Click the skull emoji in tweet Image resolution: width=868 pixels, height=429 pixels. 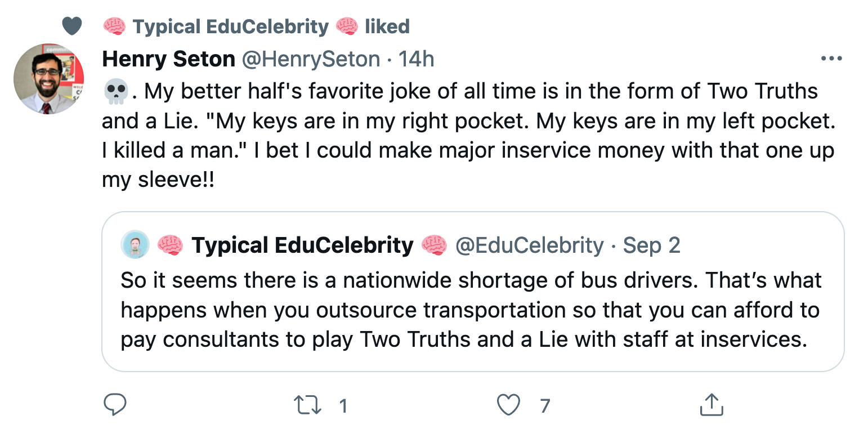(117, 91)
